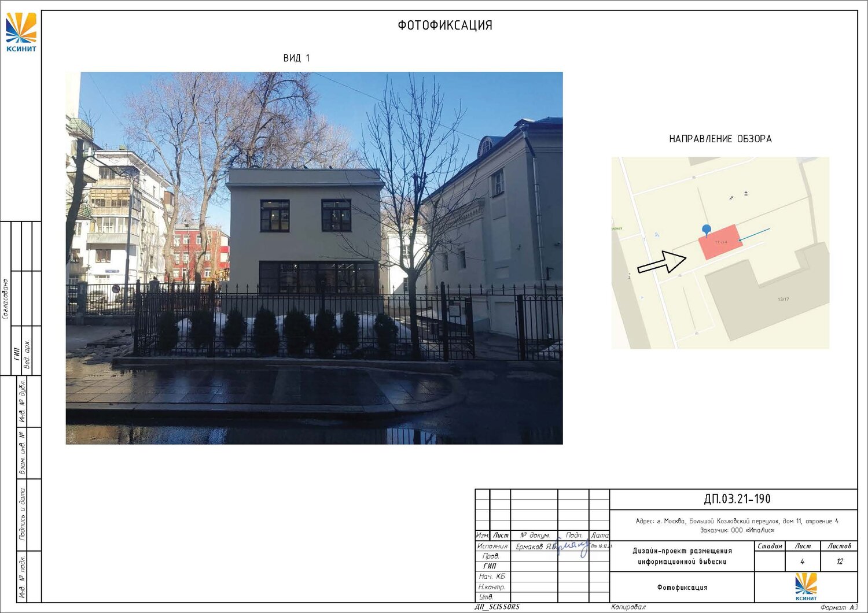The width and height of the screenshot is (868, 613).
Task: Click the Исполнил row label
Action: tap(492, 546)
